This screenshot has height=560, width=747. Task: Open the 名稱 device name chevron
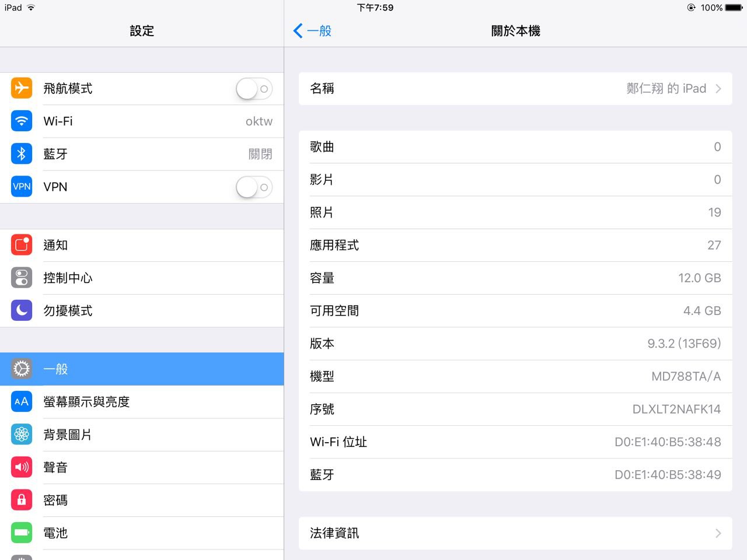pyautogui.click(x=718, y=89)
